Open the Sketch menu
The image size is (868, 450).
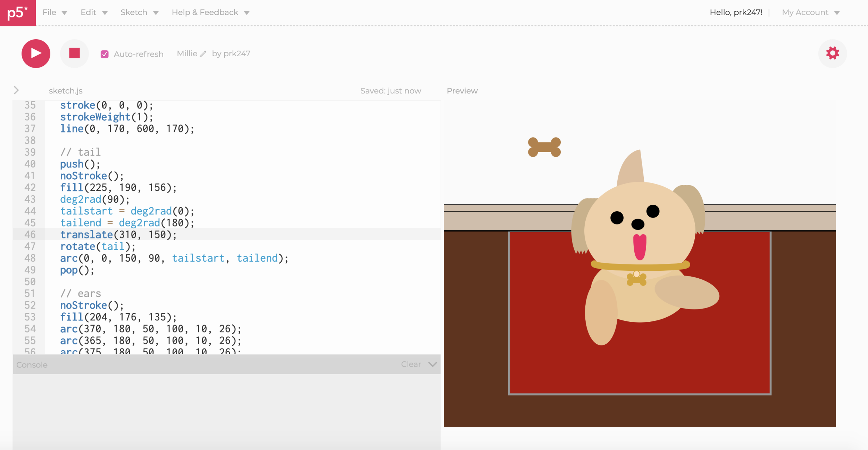coord(139,13)
